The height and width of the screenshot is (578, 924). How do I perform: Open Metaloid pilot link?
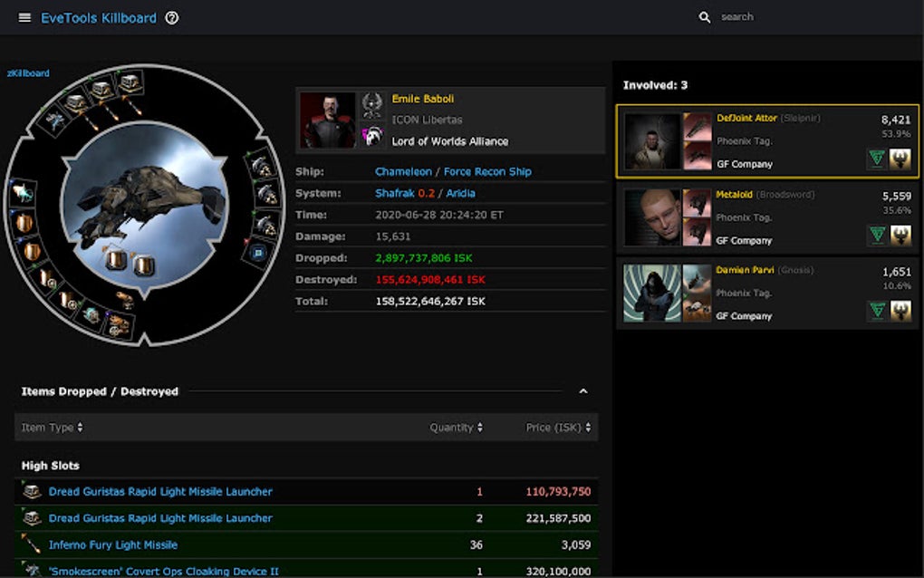734,194
